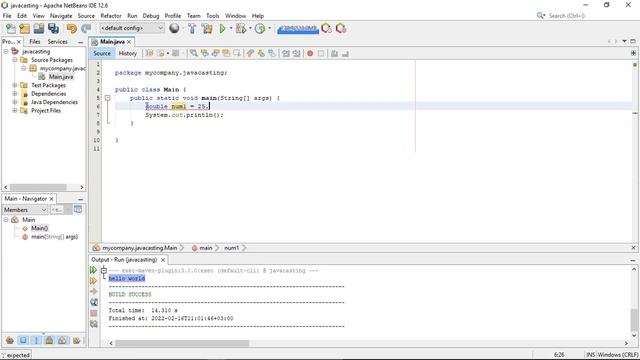Open the Source menu
This screenshot has width=640, height=360.
[x=86, y=16]
